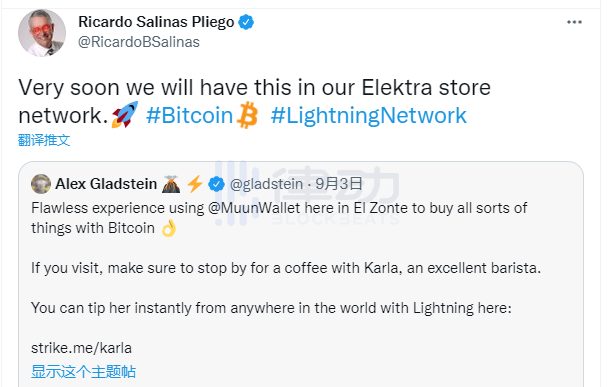The height and width of the screenshot is (387, 614).
Task: Click the volcano emoji next to Alex Gladstein
Action: (171, 184)
